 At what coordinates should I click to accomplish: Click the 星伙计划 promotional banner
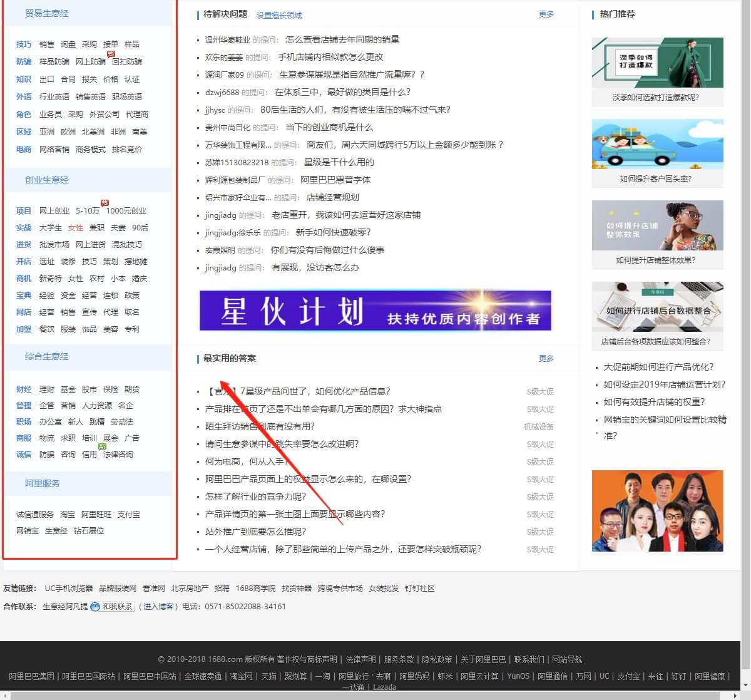coord(375,310)
